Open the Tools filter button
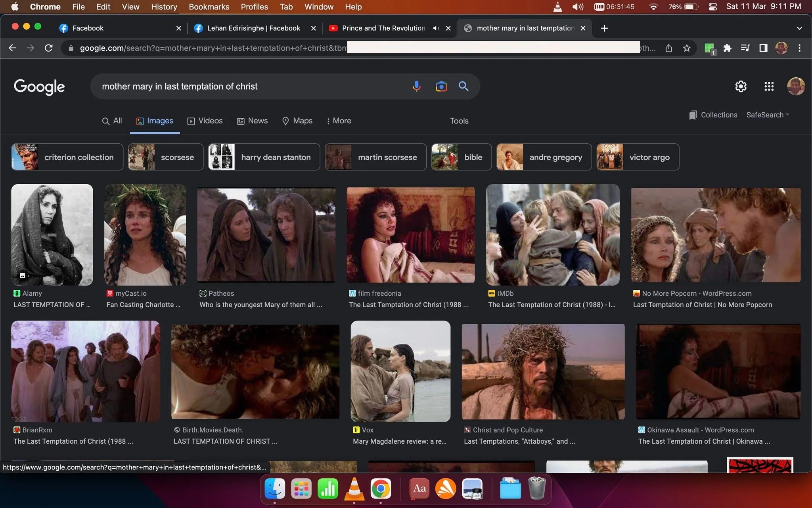 [x=459, y=121]
